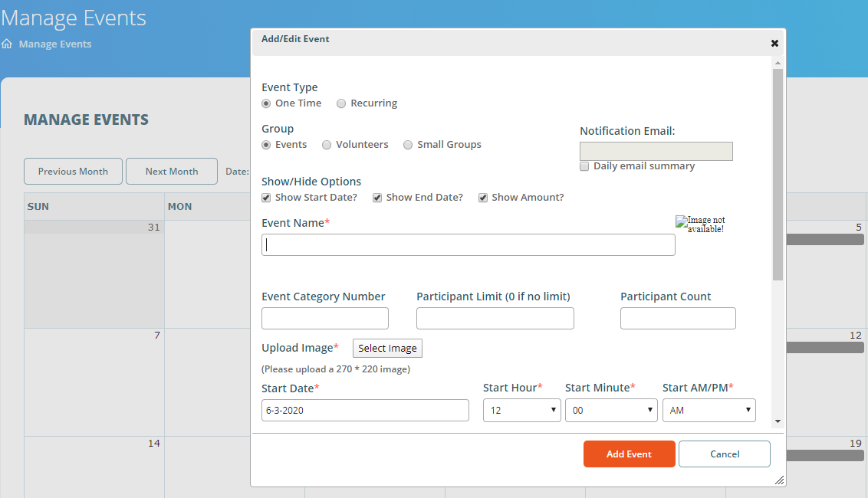Click calendar cell for day 7
The image size is (868, 498).
point(94,382)
